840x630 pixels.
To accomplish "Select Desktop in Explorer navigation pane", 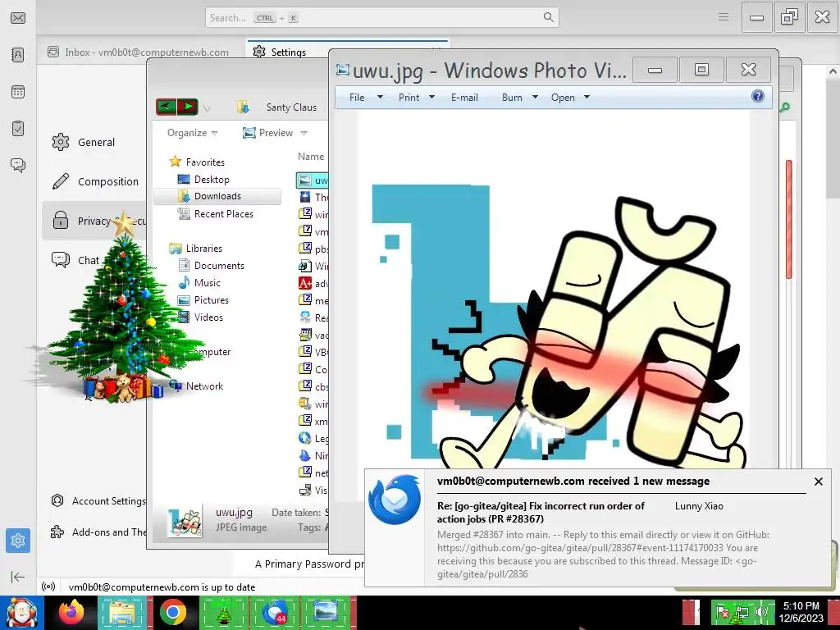I will tap(203, 180).
